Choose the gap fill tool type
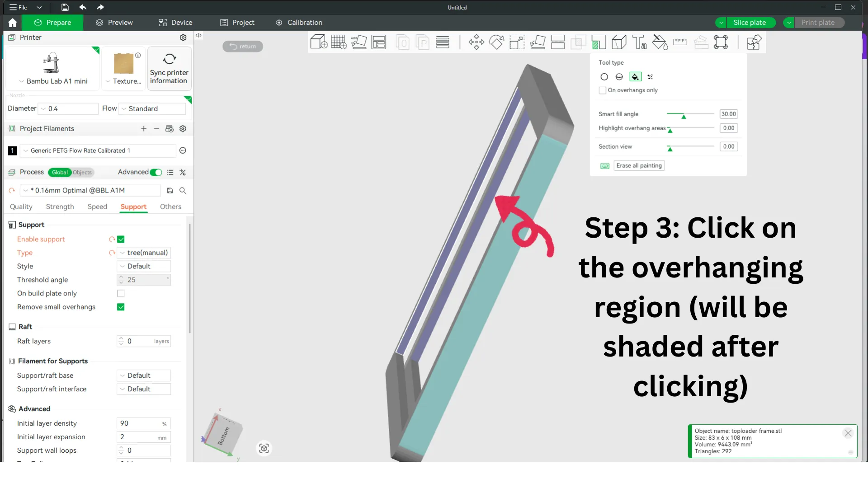Image resolution: width=868 pixels, height=488 pixels. tap(650, 77)
